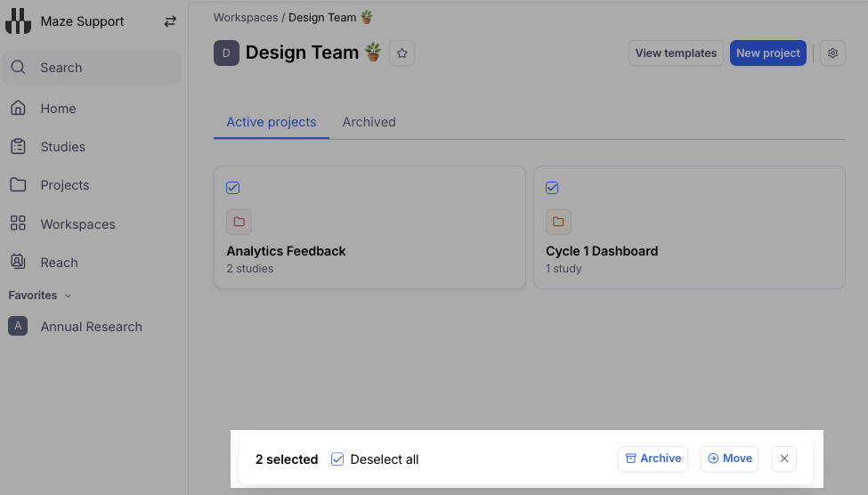Screen dimensions: 868x495
Task: Click the Design Team breadcrumb
Action: [330, 18]
